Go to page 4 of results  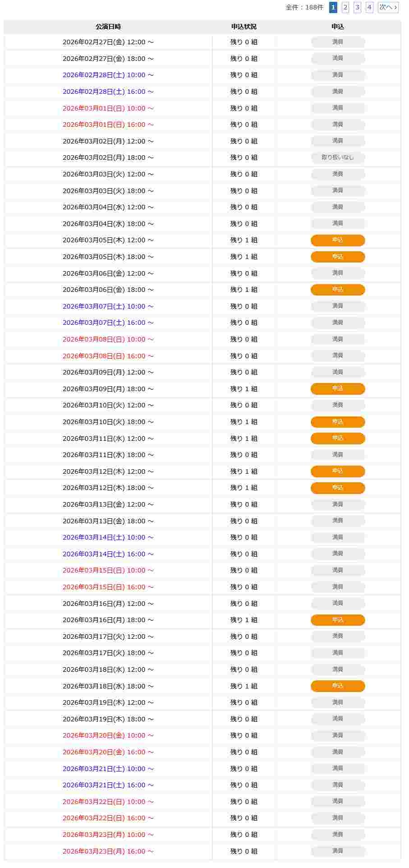pyautogui.click(x=369, y=7)
